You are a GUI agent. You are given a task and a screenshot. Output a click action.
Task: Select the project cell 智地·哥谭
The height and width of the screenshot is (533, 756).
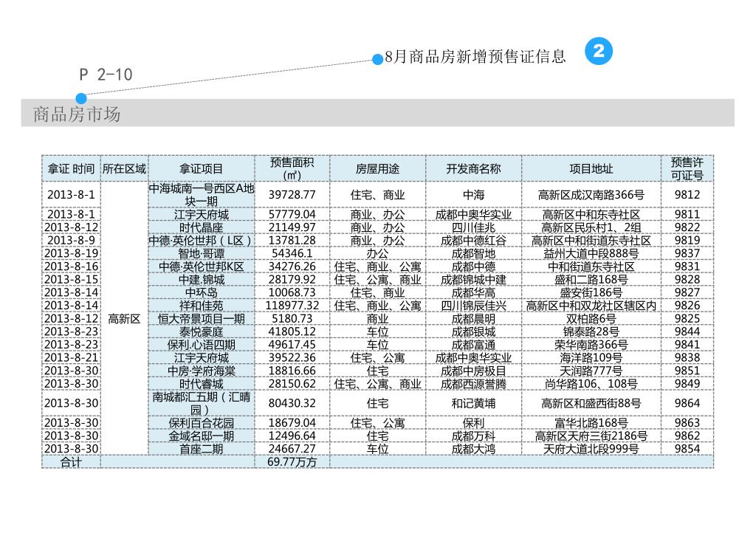(201, 253)
